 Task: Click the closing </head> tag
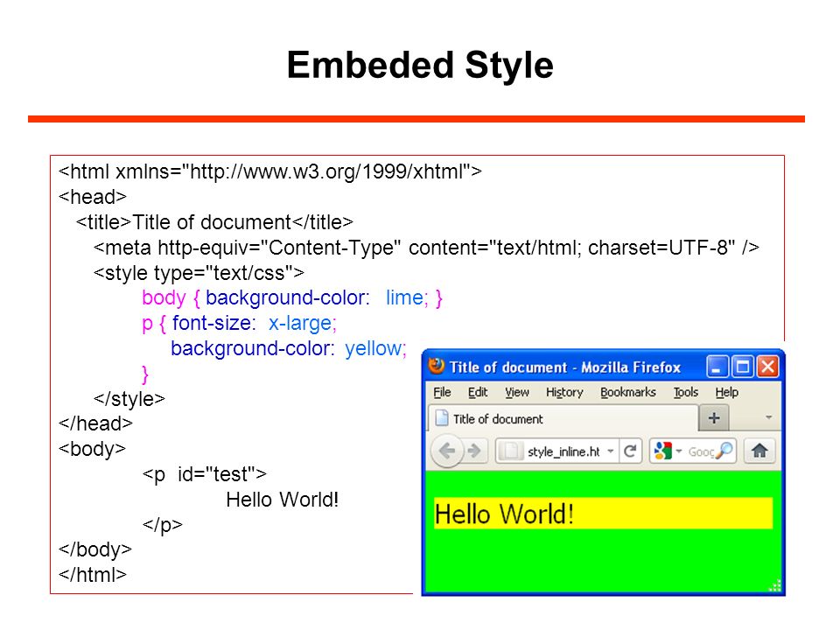[x=95, y=423]
